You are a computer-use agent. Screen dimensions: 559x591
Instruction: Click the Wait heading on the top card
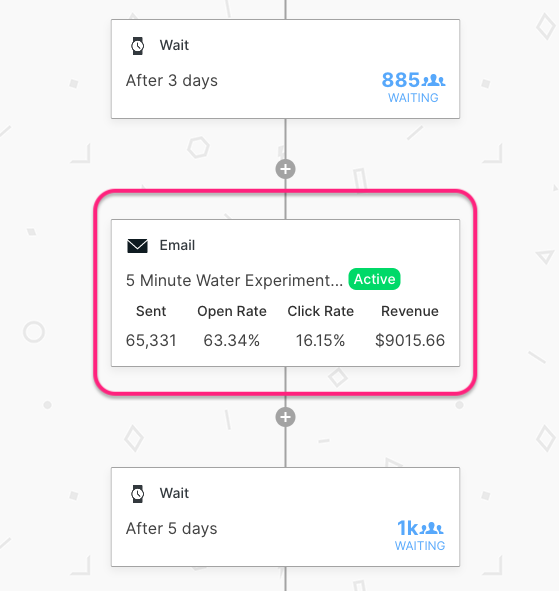[174, 45]
